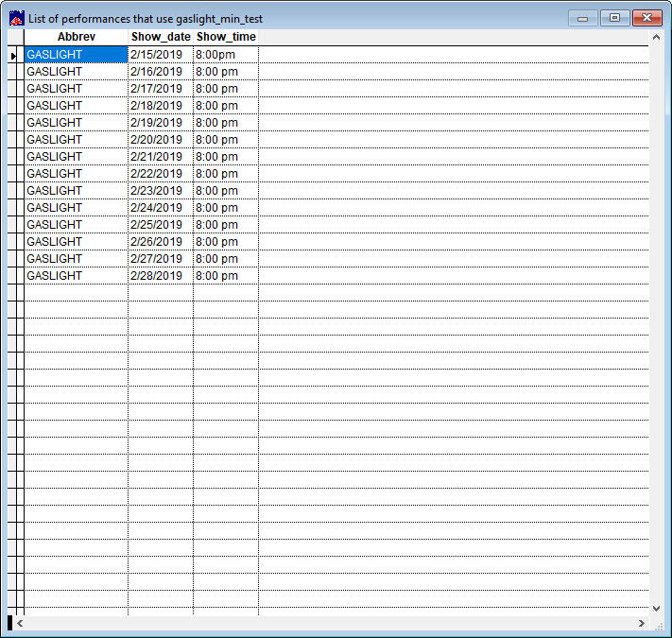The image size is (672, 638).
Task: Select the 2/17/2019 date cell
Action: (161, 89)
